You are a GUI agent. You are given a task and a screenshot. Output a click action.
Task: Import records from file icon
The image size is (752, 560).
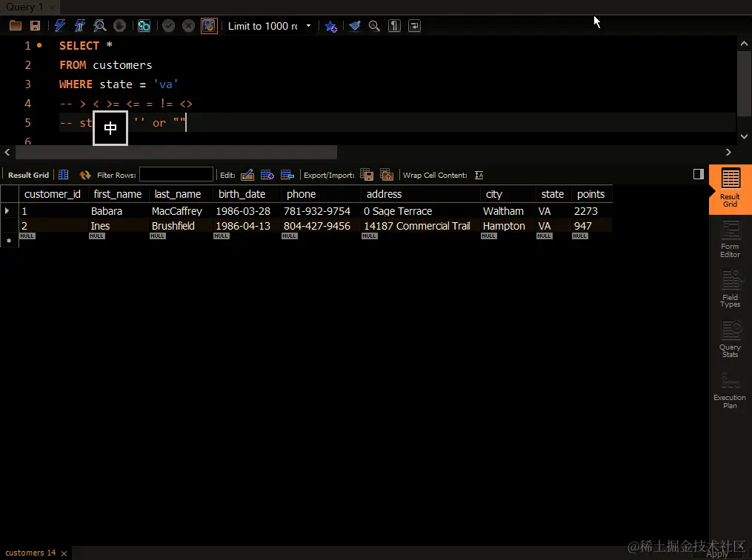[387, 175]
